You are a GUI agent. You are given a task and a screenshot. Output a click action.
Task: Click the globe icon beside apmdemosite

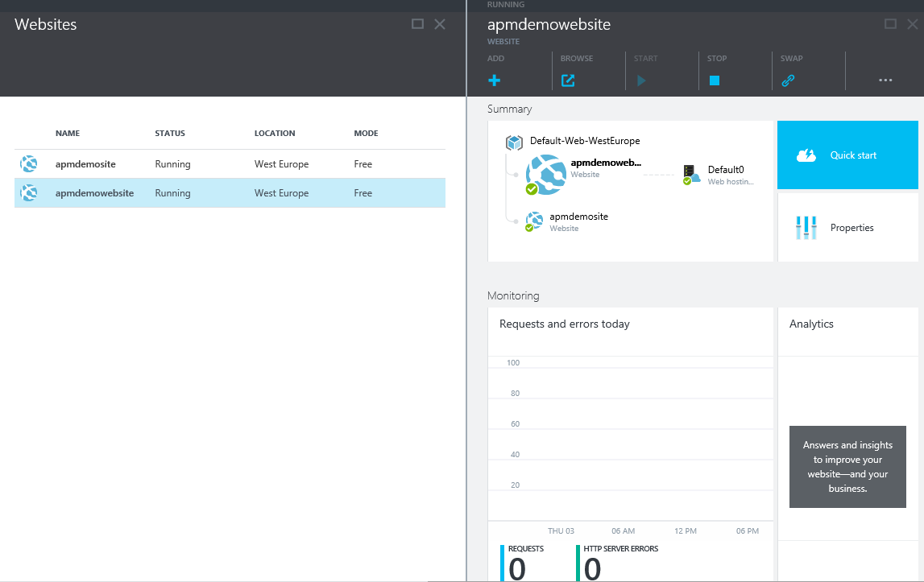(x=28, y=163)
